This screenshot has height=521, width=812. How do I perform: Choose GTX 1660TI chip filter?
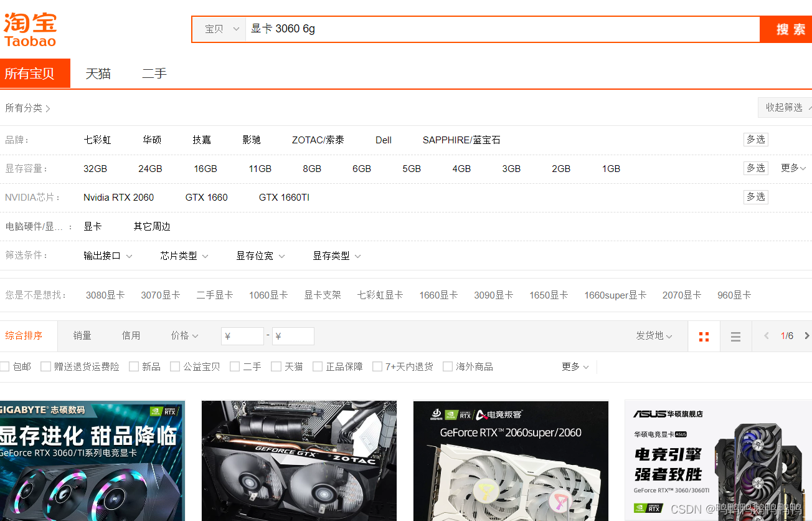point(284,198)
